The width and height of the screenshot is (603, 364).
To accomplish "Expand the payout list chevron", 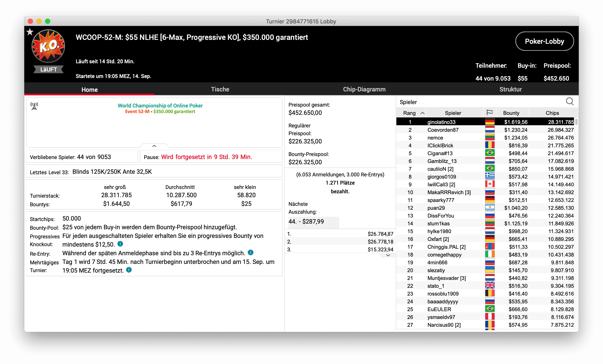I will pyautogui.click(x=388, y=255).
